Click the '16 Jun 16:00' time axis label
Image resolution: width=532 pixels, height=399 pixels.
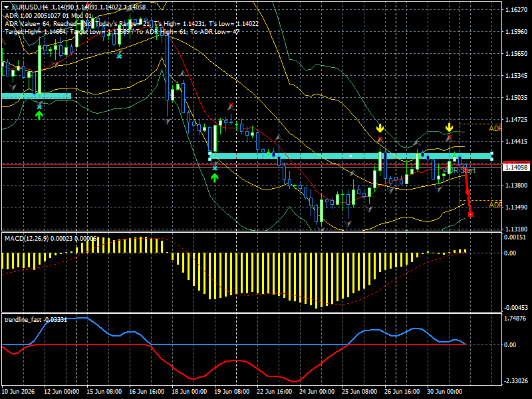click(x=146, y=392)
